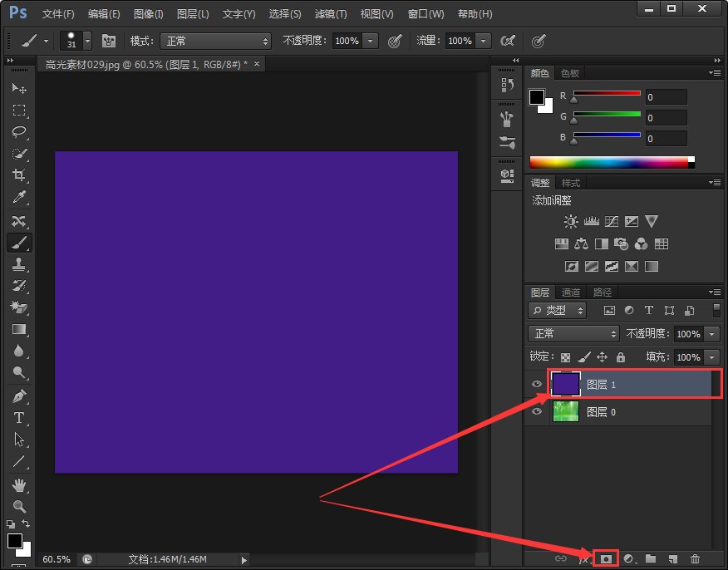The image size is (728, 570).
Task: Select the Zoom tool
Action: [x=18, y=506]
